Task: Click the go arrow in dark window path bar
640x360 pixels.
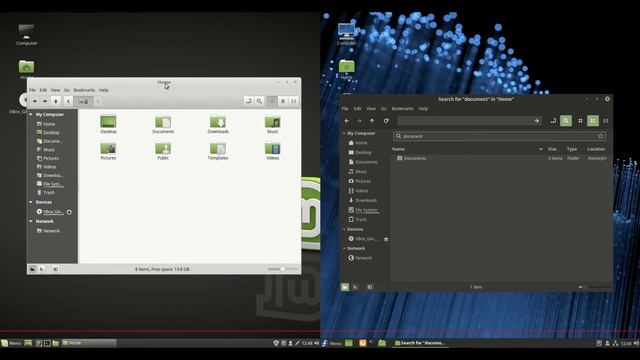Action: coord(537,121)
